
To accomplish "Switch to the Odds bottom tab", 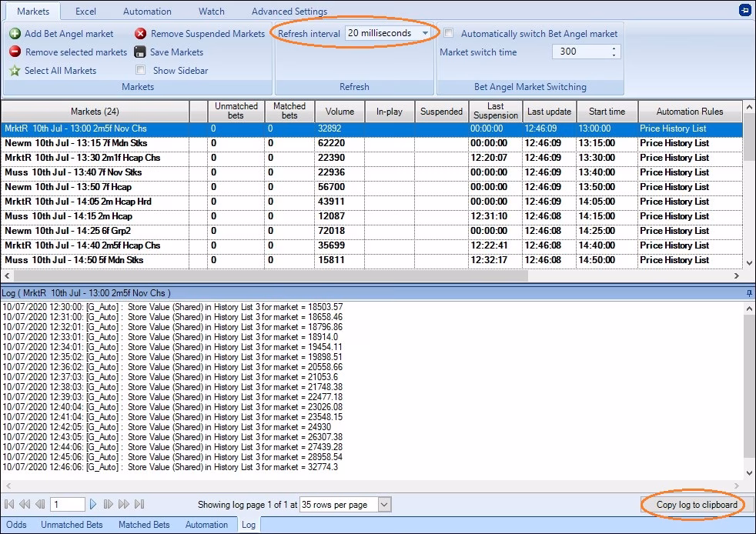I will point(16,524).
